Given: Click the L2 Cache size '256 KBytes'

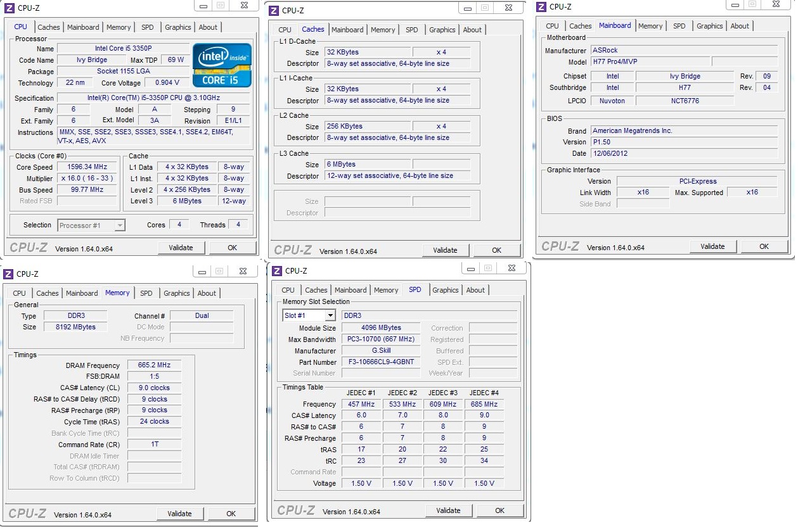Looking at the screenshot, I should [x=368, y=126].
